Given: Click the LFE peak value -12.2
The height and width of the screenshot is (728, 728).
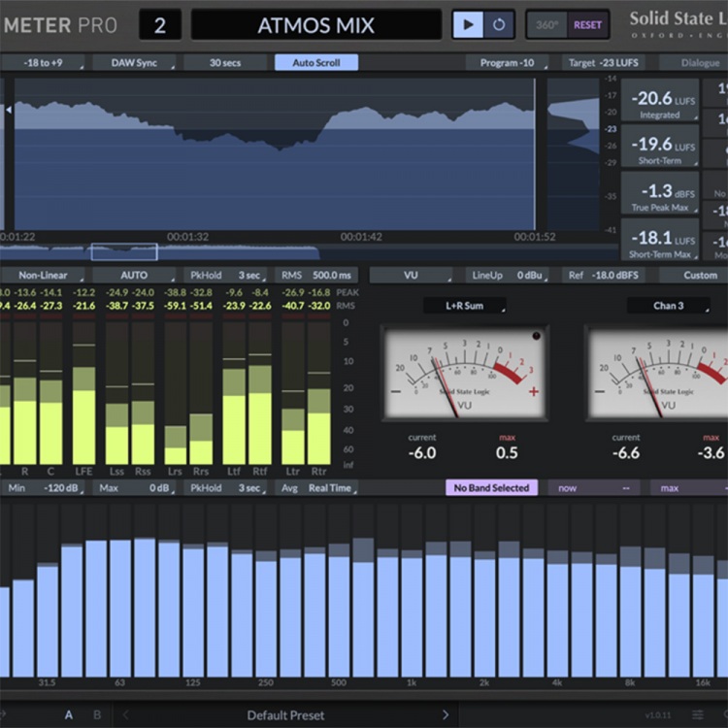Looking at the screenshot, I should pyautogui.click(x=84, y=292).
